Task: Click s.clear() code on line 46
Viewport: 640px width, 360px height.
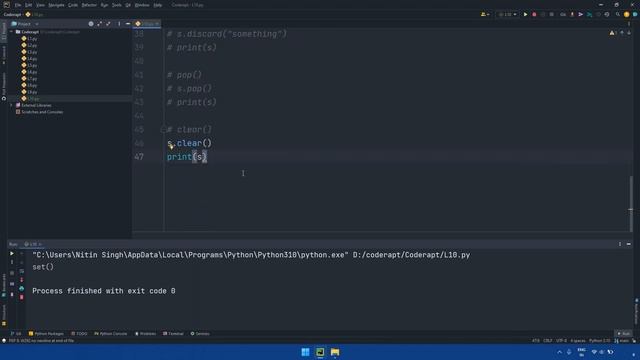Action: 189,143
